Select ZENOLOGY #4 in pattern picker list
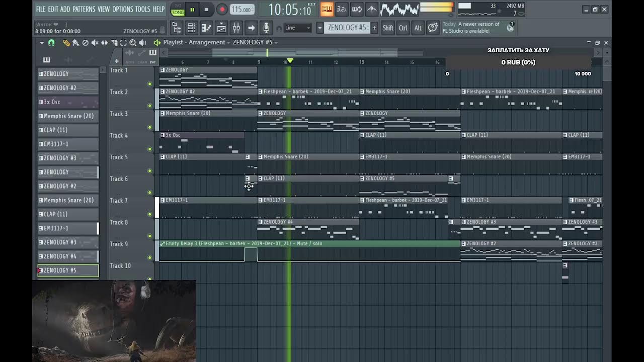This screenshot has height=362, width=644. (x=68, y=256)
